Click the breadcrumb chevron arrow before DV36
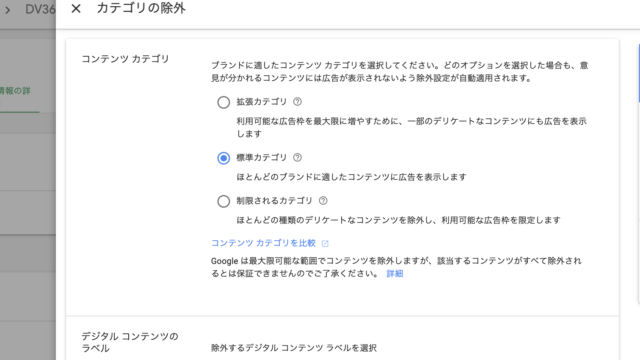Image resolution: width=640 pixels, height=360 pixels. 8,10
